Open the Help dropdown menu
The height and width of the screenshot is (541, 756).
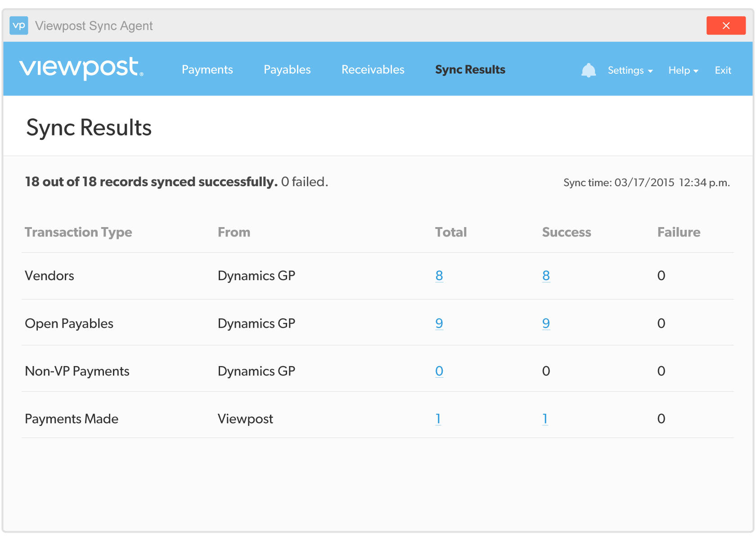click(683, 71)
